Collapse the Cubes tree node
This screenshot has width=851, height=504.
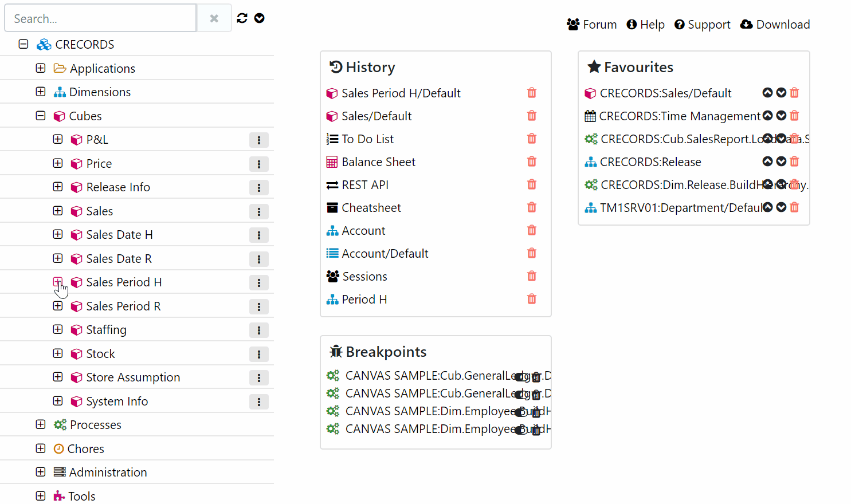pyautogui.click(x=41, y=116)
